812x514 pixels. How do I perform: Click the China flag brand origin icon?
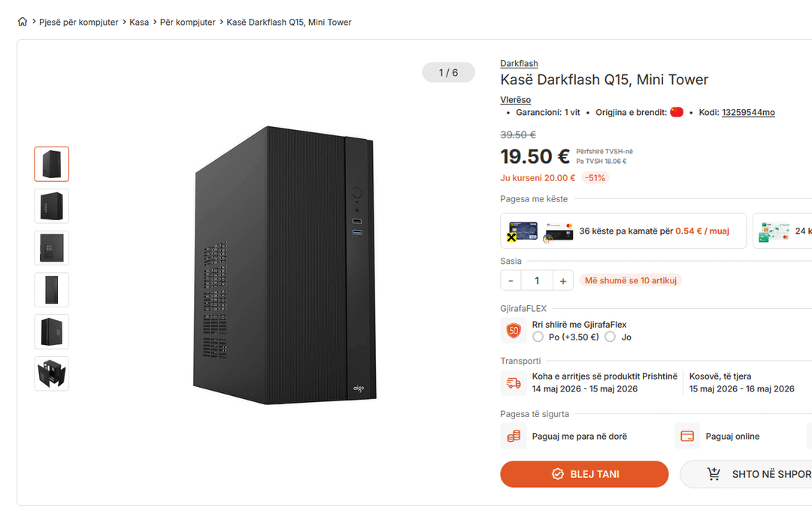coord(677,112)
